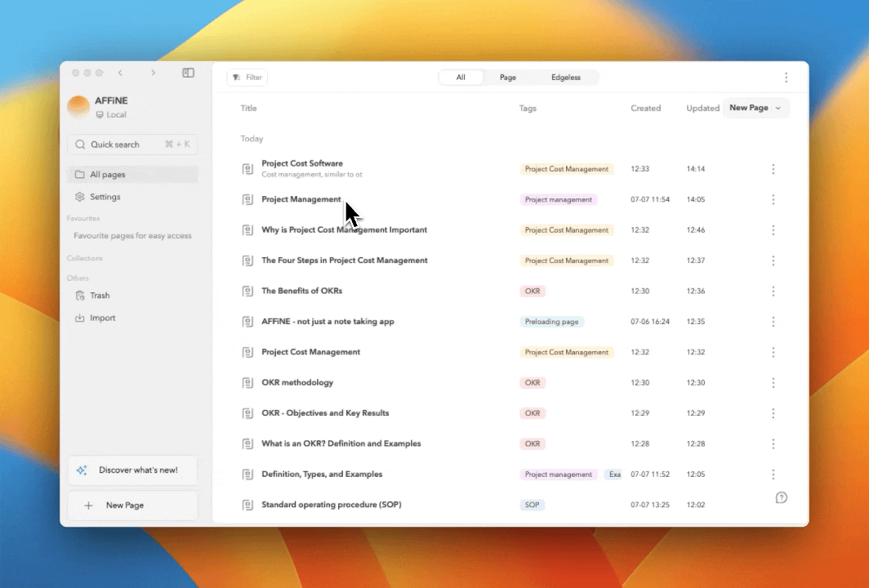
Task: Click the OKR tag on The Benefits of OKRs
Action: point(533,291)
